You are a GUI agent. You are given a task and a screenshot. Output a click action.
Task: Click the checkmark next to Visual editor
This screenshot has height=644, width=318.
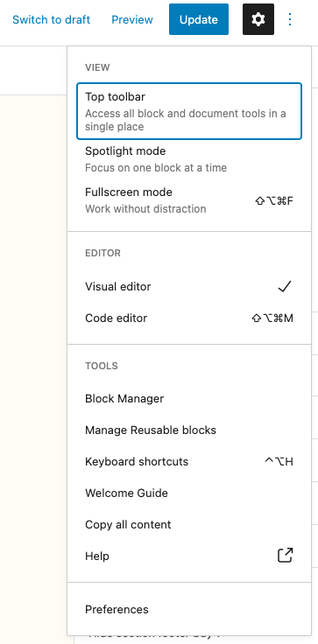pyautogui.click(x=284, y=286)
